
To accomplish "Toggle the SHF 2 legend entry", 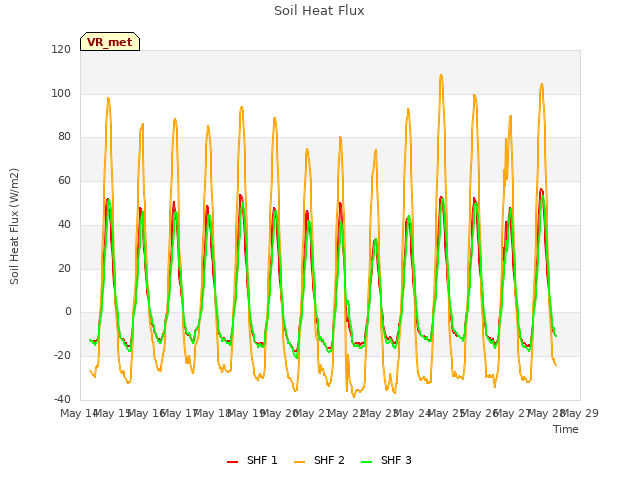I will (x=319, y=460).
